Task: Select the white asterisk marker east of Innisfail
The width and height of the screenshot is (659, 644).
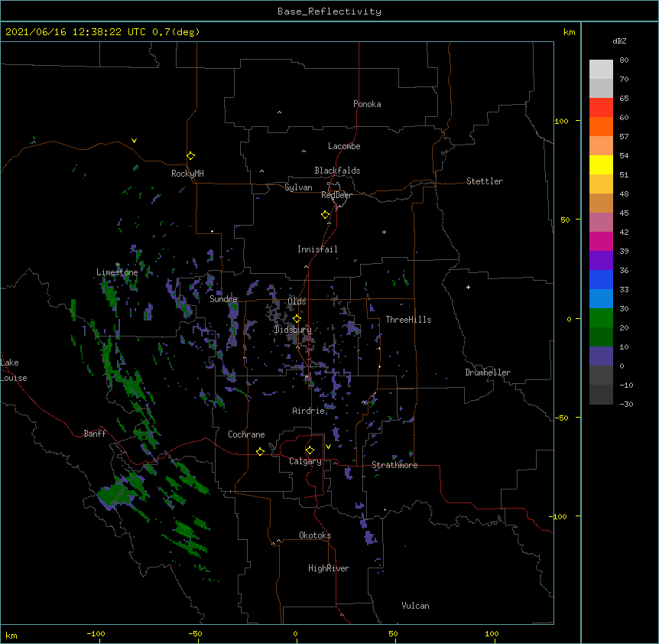Action: [x=384, y=232]
